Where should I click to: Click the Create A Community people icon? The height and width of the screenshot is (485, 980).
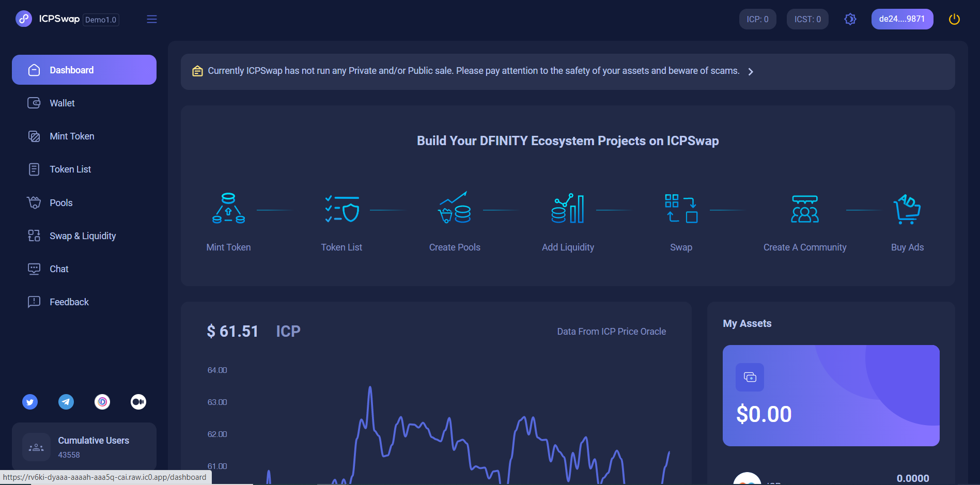coord(805,209)
